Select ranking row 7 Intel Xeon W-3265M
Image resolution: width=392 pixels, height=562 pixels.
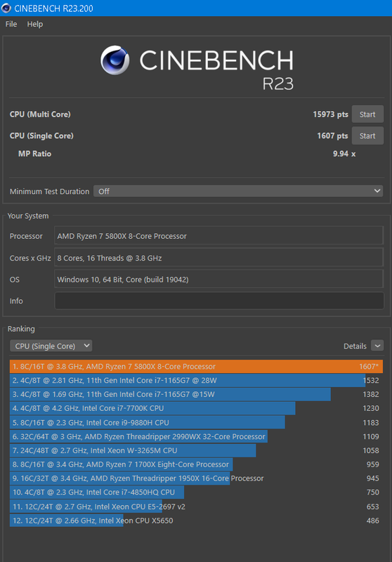(x=196, y=450)
